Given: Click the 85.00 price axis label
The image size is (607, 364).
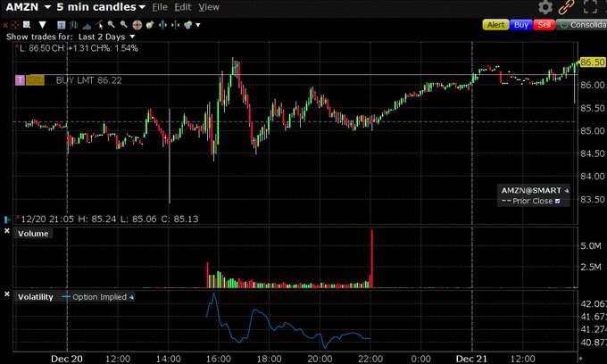Looking at the screenshot, I should [593, 131].
